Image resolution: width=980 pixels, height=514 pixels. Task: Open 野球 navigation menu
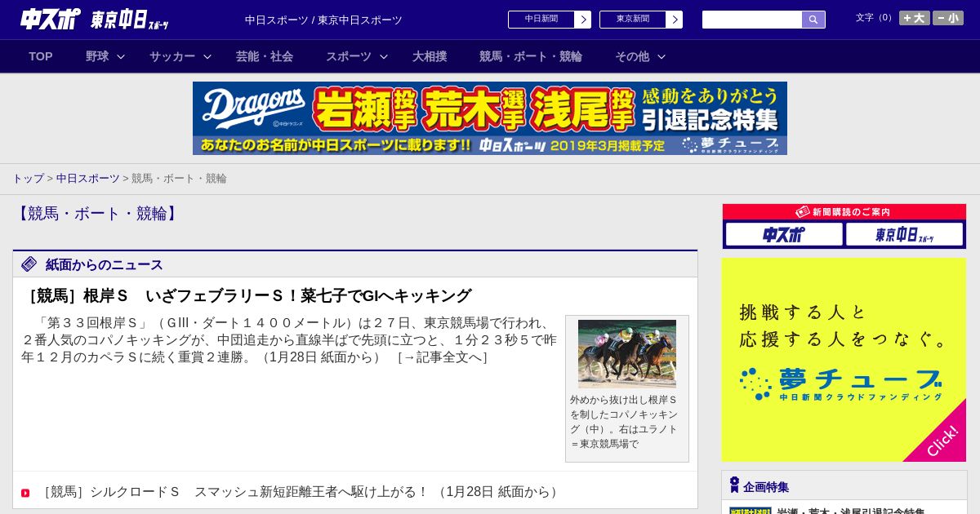click(97, 56)
